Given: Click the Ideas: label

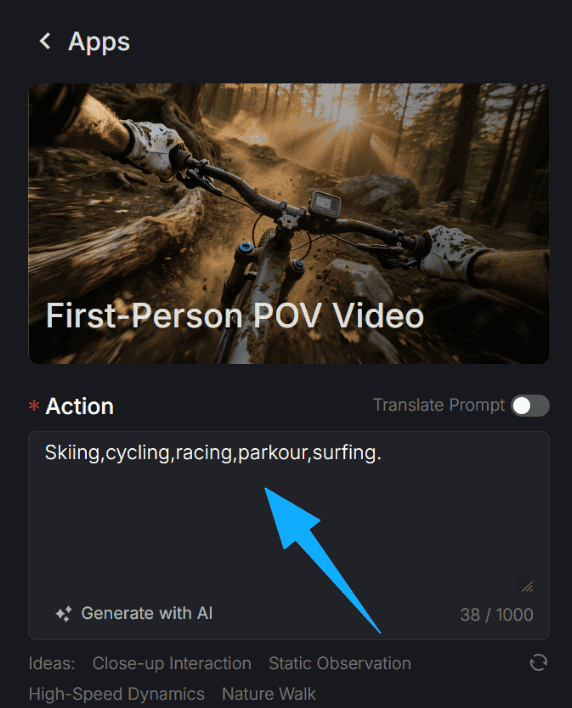Looking at the screenshot, I should [x=51, y=663].
